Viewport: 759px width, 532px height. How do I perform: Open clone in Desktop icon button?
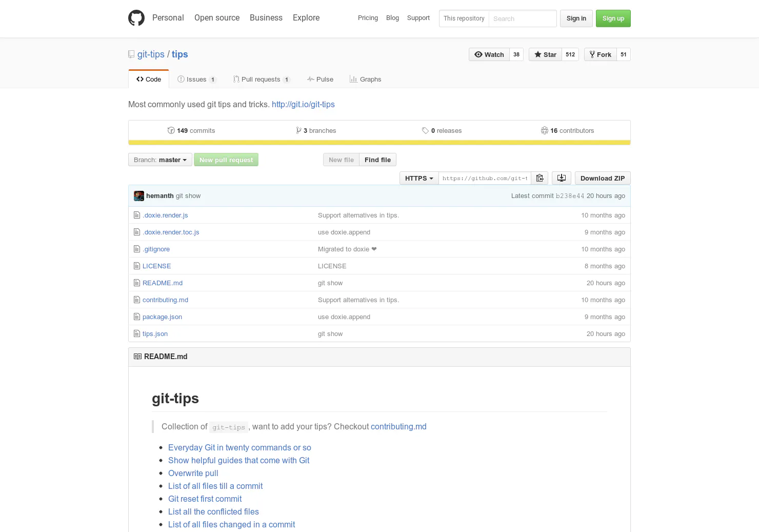click(562, 178)
